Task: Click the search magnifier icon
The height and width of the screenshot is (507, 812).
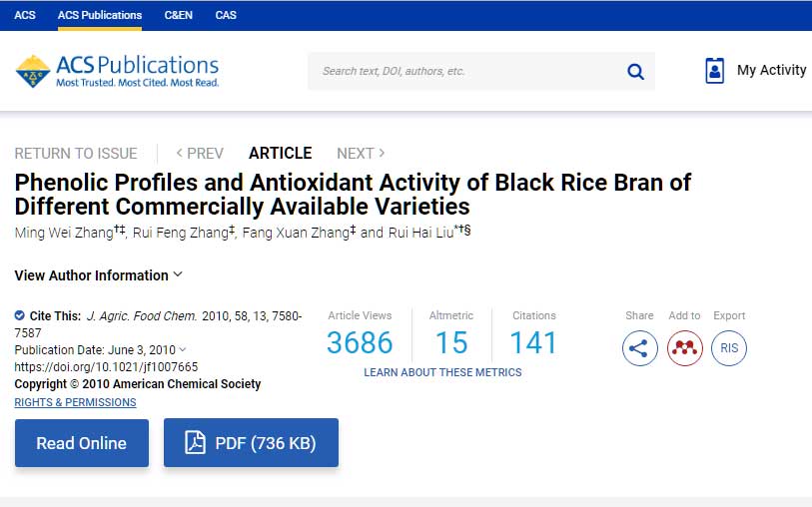Action: 635,71
